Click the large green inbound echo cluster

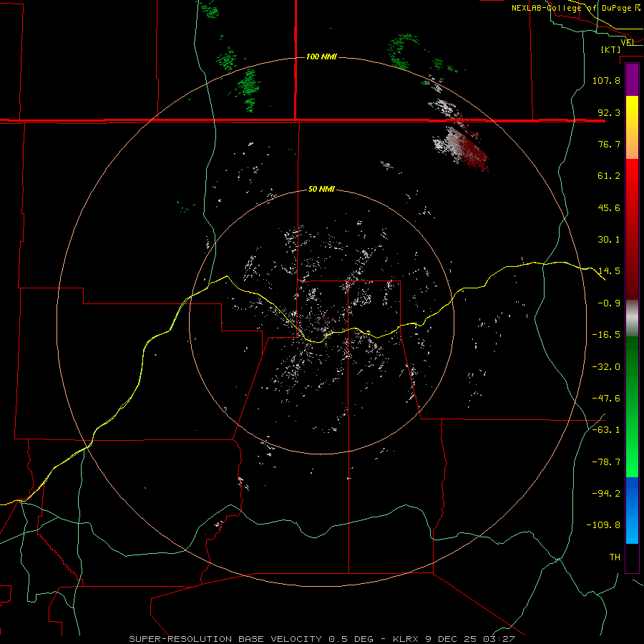pyautogui.click(x=249, y=84)
